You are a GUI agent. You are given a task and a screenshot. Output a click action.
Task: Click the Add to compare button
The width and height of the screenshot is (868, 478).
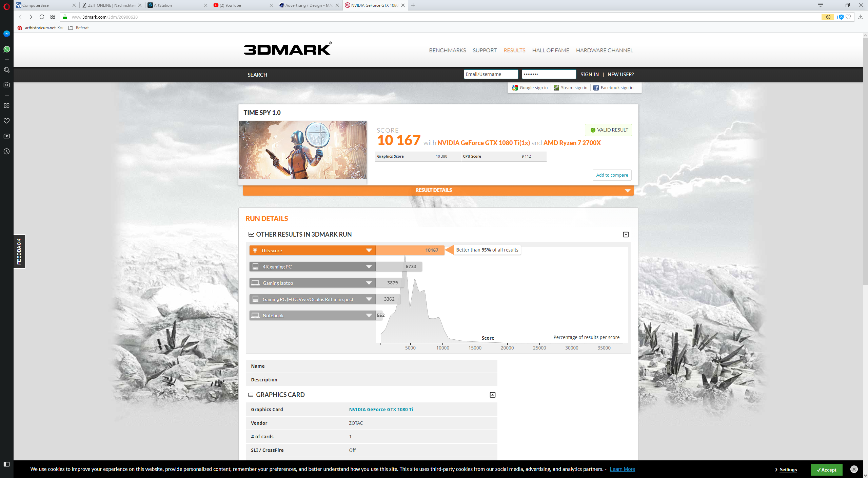click(x=611, y=175)
